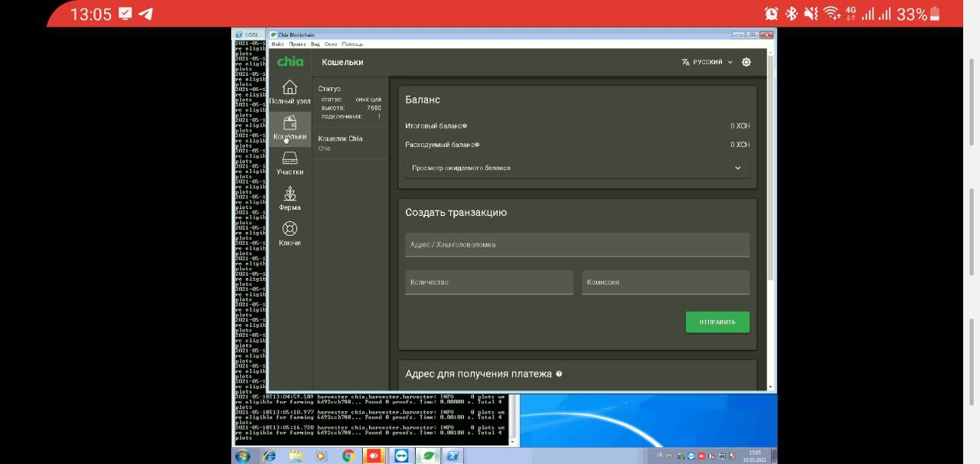Click the green ОТПРАВИТЬ button

717,322
